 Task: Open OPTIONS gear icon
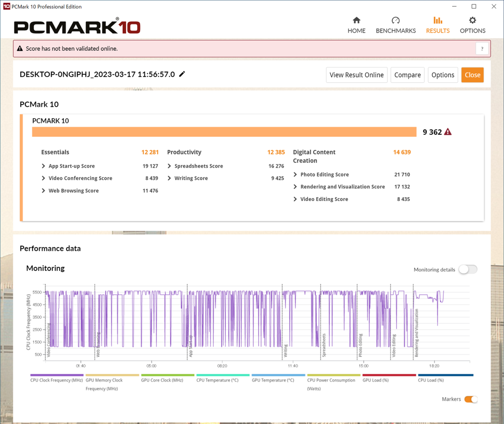[472, 20]
